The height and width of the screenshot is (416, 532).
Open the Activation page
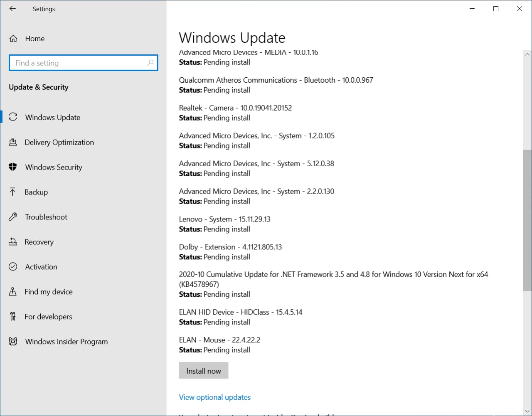(83, 267)
